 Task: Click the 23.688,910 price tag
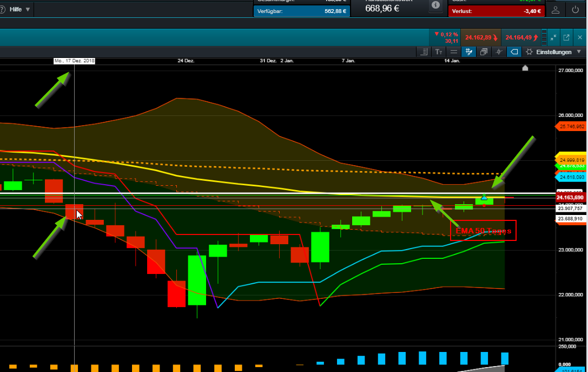[x=570, y=219]
